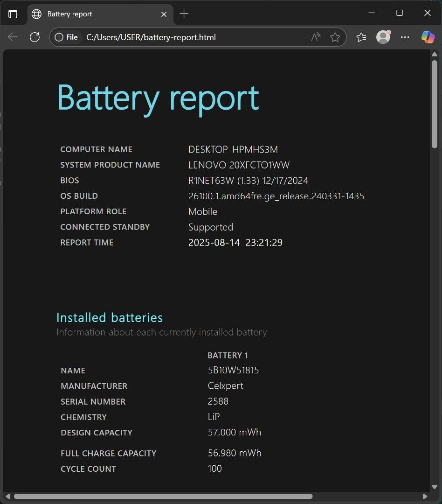Click the CHEMISTRY label
The height and width of the screenshot is (504, 442).
[x=83, y=417]
